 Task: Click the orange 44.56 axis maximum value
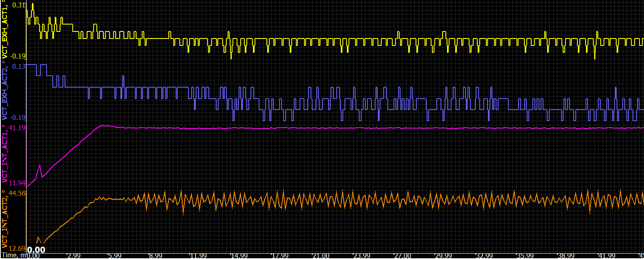pos(17,193)
